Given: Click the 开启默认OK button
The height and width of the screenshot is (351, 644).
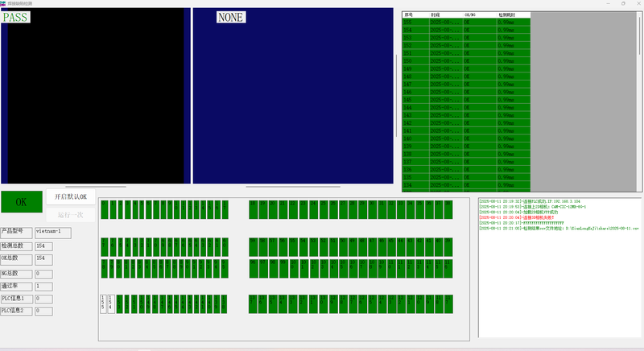Looking at the screenshot, I should click(71, 196).
